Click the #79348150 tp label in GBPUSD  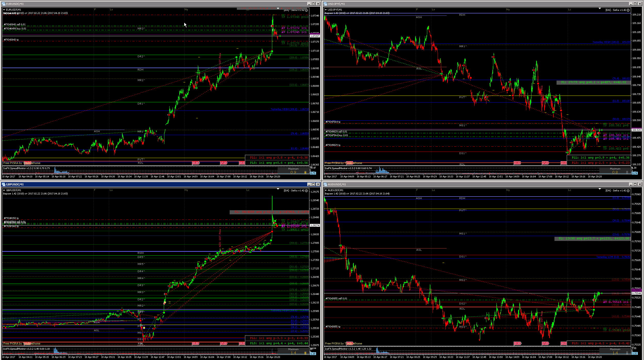click(x=11, y=218)
